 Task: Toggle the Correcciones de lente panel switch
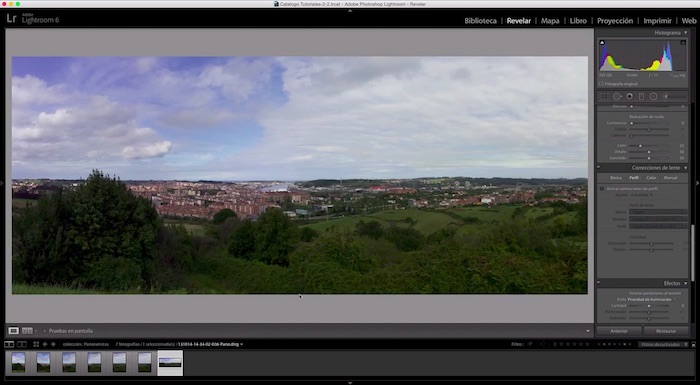[599, 168]
